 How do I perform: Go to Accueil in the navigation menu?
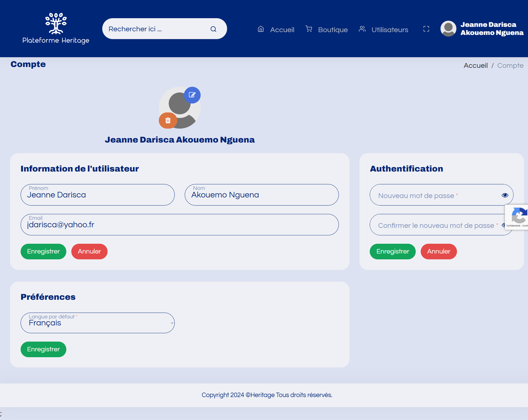coord(276,30)
